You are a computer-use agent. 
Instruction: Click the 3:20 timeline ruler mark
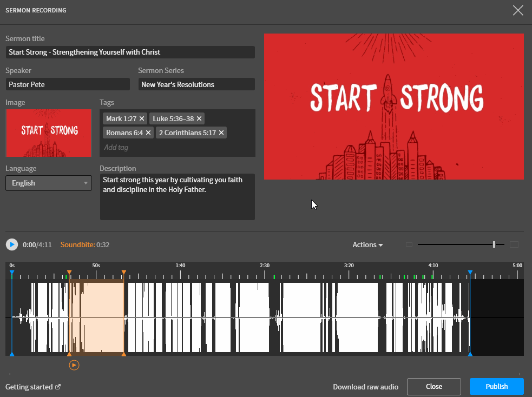click(x=349, y=266)
